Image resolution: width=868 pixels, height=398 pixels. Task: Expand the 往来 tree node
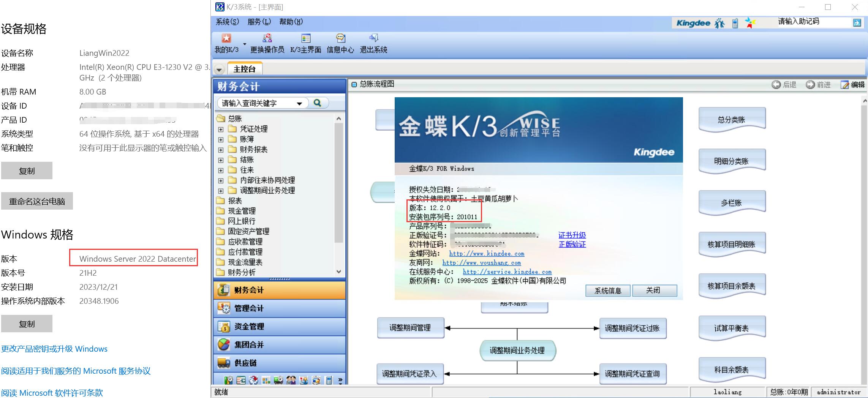point(221,170)
